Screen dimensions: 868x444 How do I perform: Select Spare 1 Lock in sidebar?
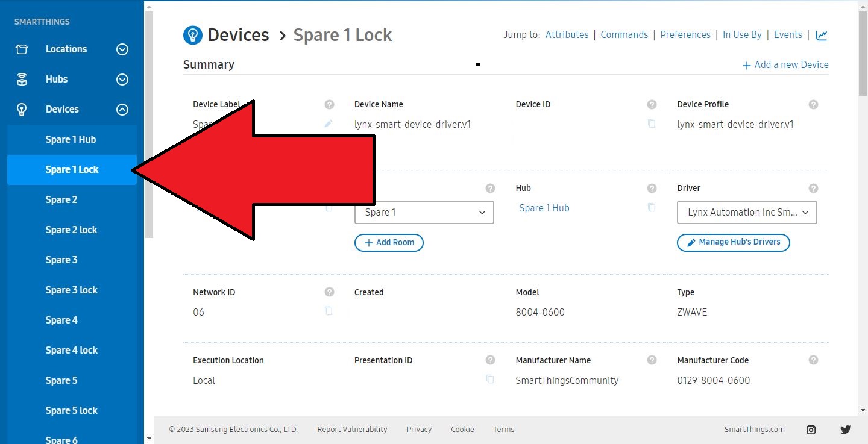[72, 170]
